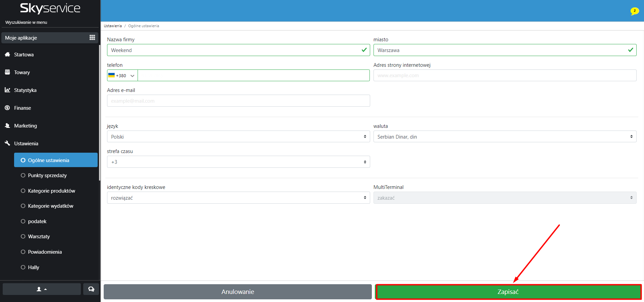Open the yellow notifications chat bubble
Viewport: 644px width, 302px height.
634,11
